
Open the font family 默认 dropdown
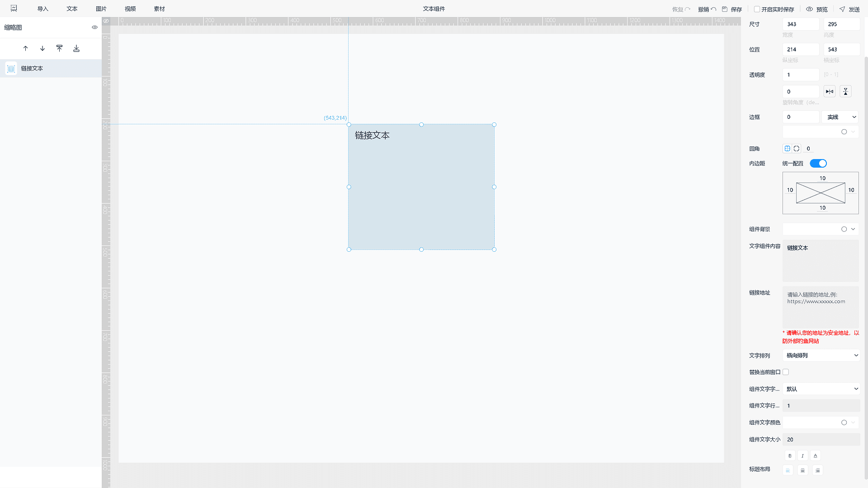[x=821, y=389]
